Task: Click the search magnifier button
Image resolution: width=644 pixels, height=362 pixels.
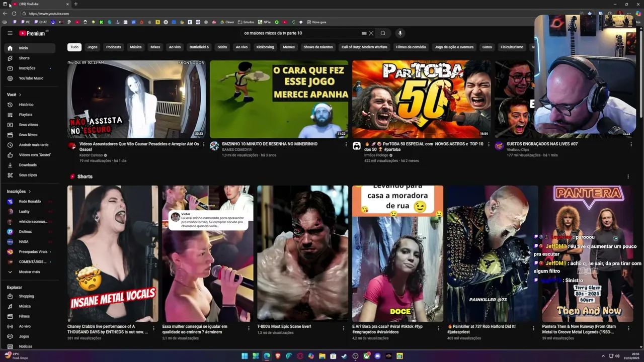Action: 383,33
